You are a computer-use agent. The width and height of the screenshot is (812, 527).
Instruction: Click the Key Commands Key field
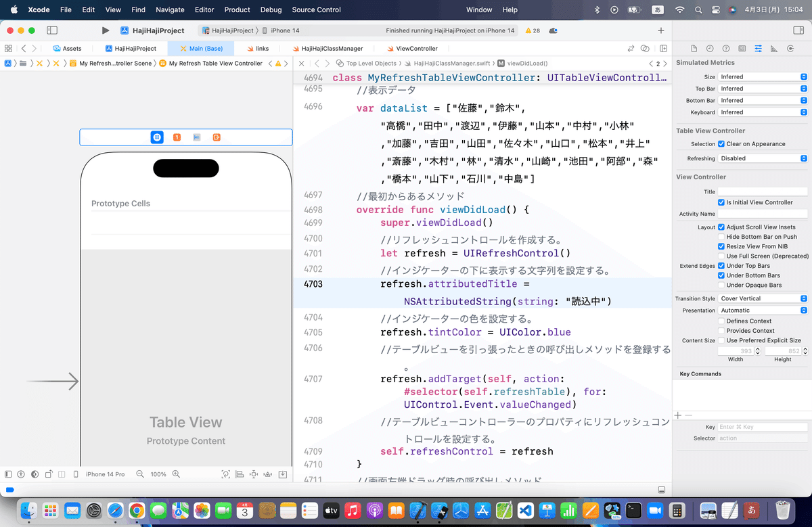tap(763, 428)
